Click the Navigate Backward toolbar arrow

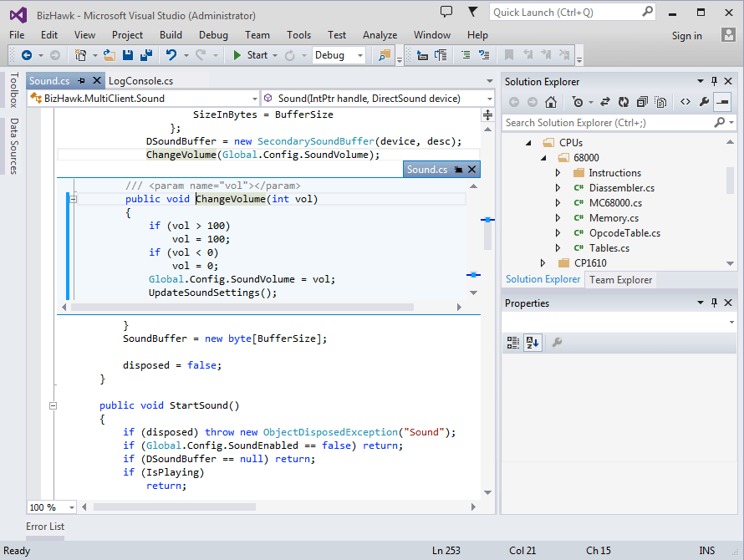[x=27, y=55]
